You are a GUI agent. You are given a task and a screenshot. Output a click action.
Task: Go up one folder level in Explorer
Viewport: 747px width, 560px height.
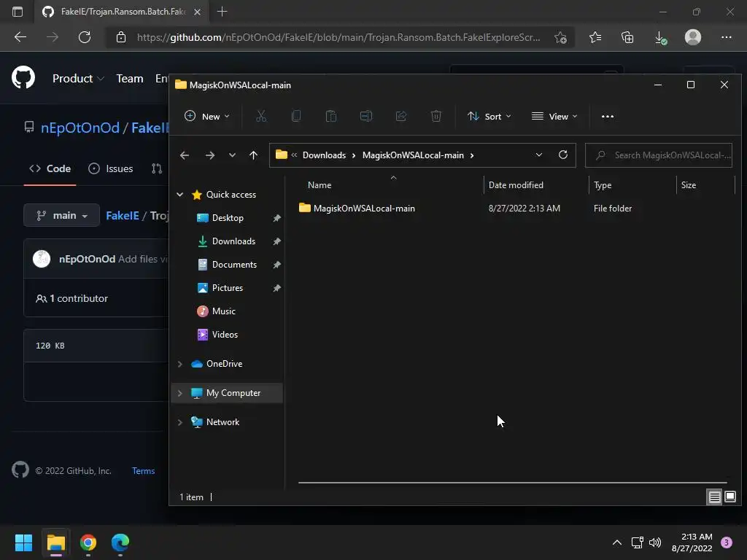[253, 155]
